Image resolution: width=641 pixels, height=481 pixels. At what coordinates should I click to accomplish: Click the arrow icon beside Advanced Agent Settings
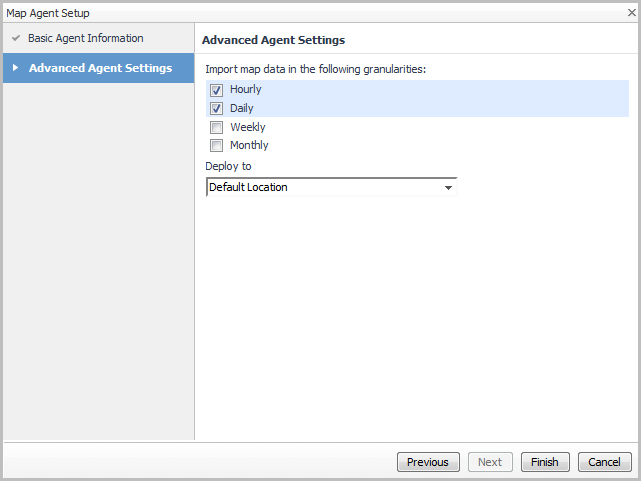[15, 68]
